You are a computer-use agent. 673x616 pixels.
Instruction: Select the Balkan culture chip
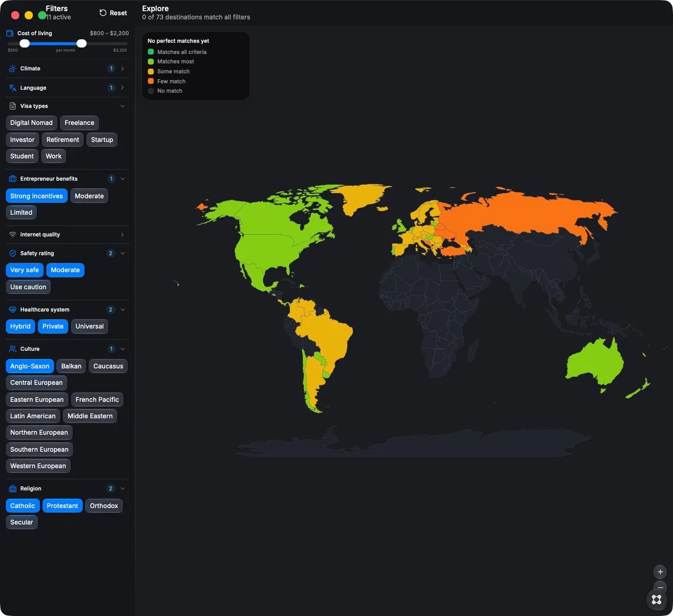click(71, 366)
